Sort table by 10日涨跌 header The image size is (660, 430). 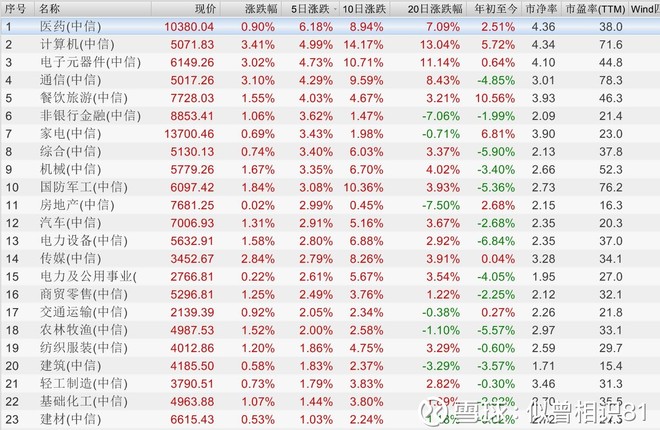pyautogui.click(x=365, y=8)
